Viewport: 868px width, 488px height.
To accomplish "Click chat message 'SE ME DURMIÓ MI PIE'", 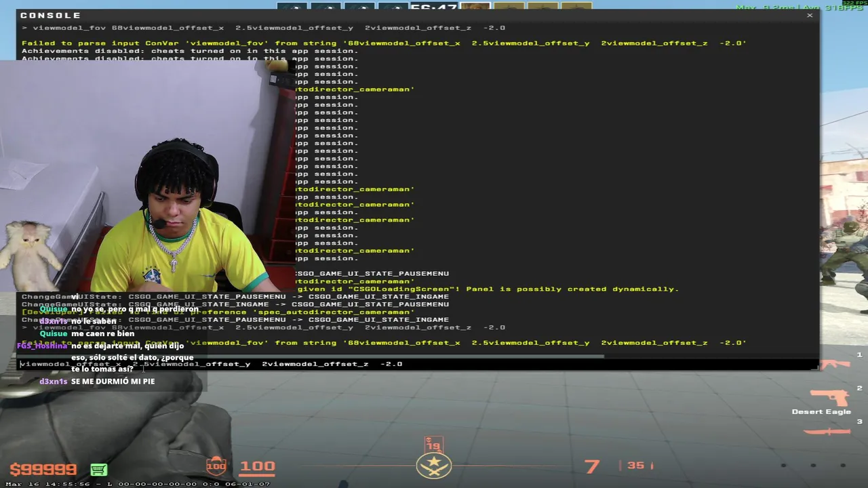I will [x=113, y=382].
